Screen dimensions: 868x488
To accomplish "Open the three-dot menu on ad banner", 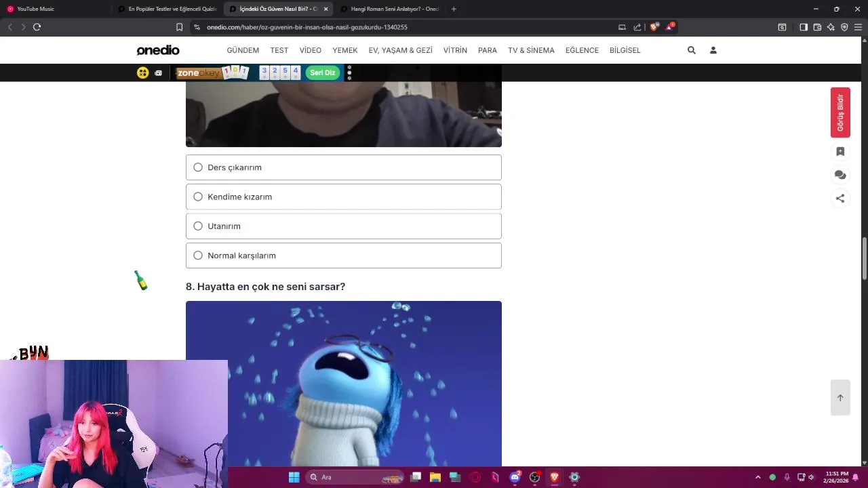I will click(x=349, y=73).
